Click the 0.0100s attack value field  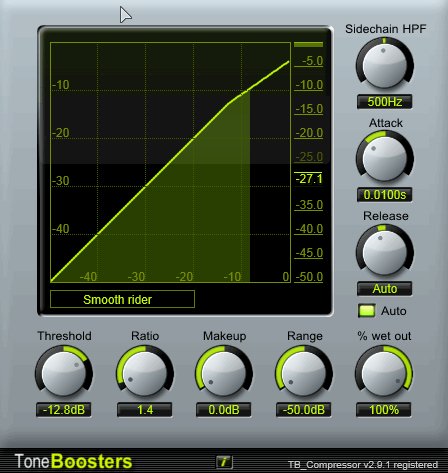pyautogui.click(x=385, y=195)
